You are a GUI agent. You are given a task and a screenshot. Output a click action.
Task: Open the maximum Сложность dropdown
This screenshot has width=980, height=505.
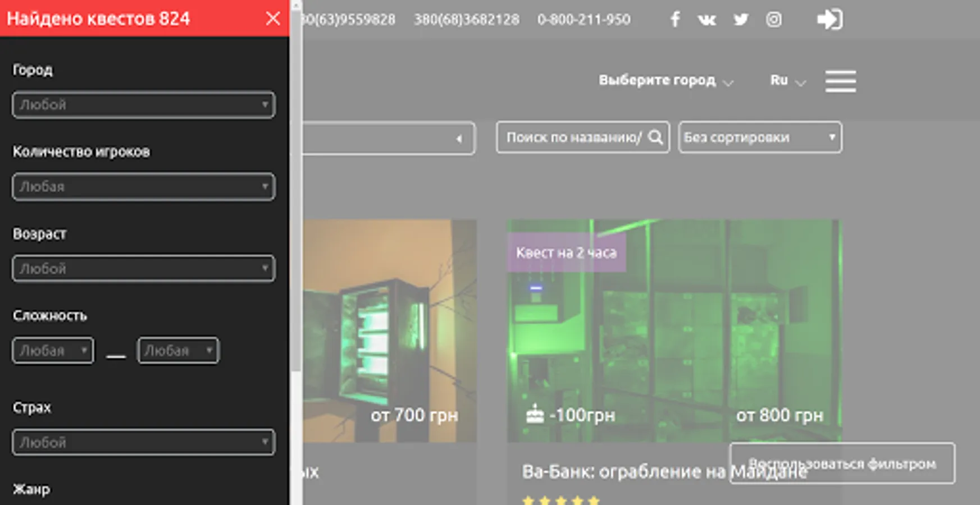click(178, 350)
